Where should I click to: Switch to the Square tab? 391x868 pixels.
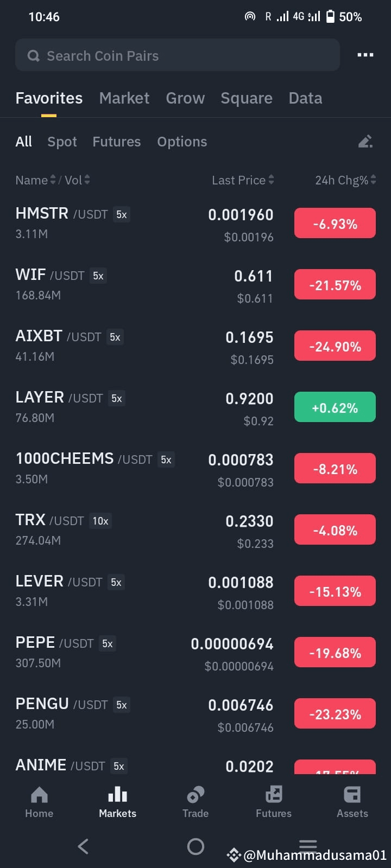click(247, 98)
